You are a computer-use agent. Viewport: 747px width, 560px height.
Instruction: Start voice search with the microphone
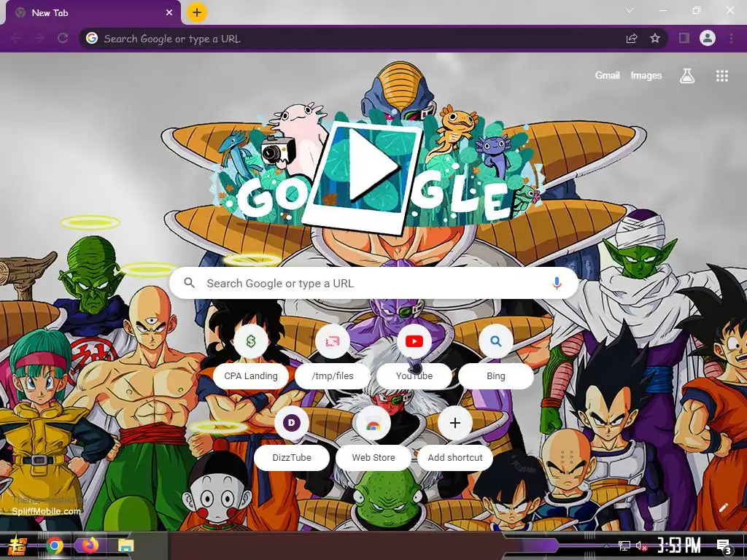[557, 284]
